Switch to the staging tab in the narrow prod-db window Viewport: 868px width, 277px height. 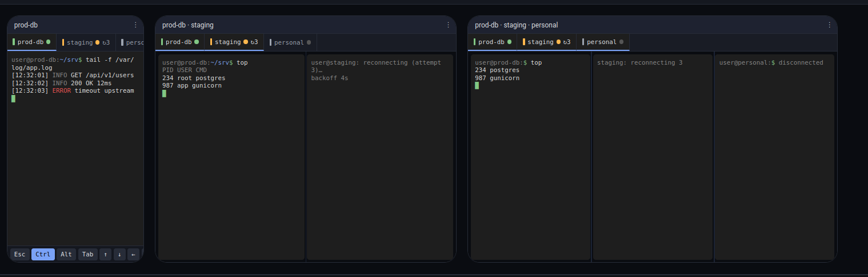[86, 42]
